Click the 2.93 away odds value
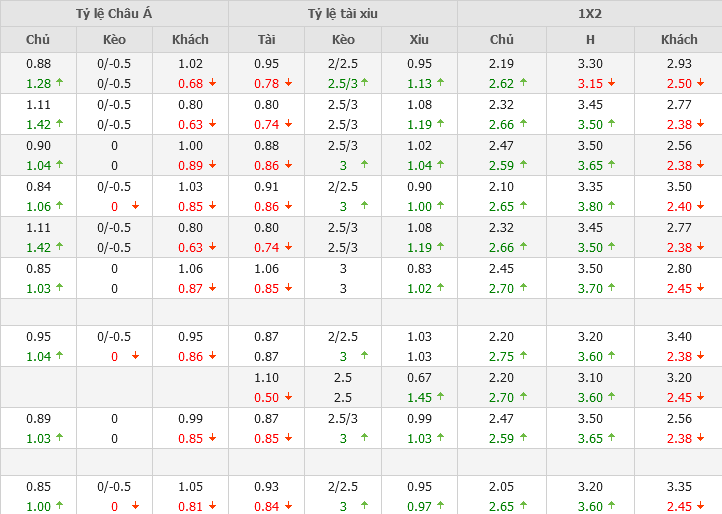The image size is (722, 514). coord(679,63)
